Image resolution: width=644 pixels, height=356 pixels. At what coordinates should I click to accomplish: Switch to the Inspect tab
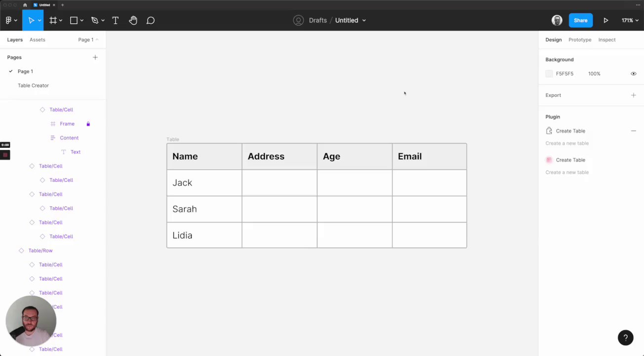coord(607,40)
